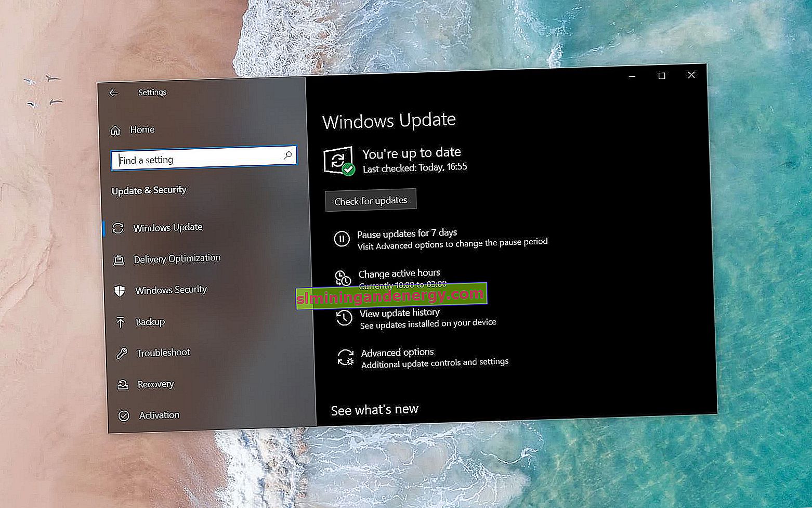Click the Delivery Optimization icon
The width and height of the screenshot is (812, 508).
(119, 260)
